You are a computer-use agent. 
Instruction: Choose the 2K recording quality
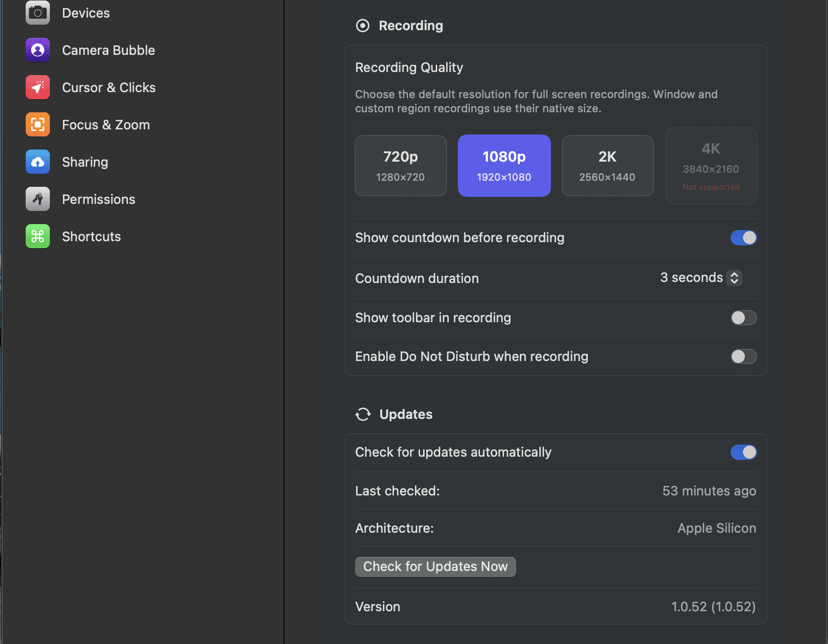coord(607,165)
